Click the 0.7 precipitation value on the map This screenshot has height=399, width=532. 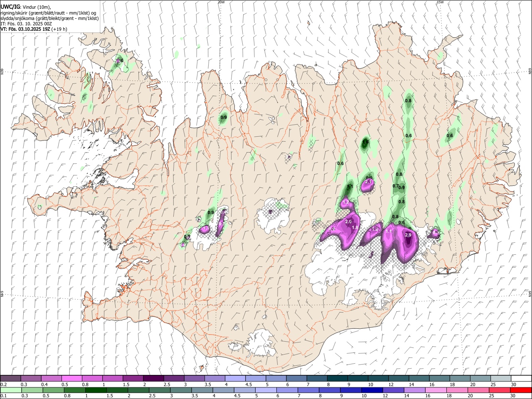pos(396,186)
